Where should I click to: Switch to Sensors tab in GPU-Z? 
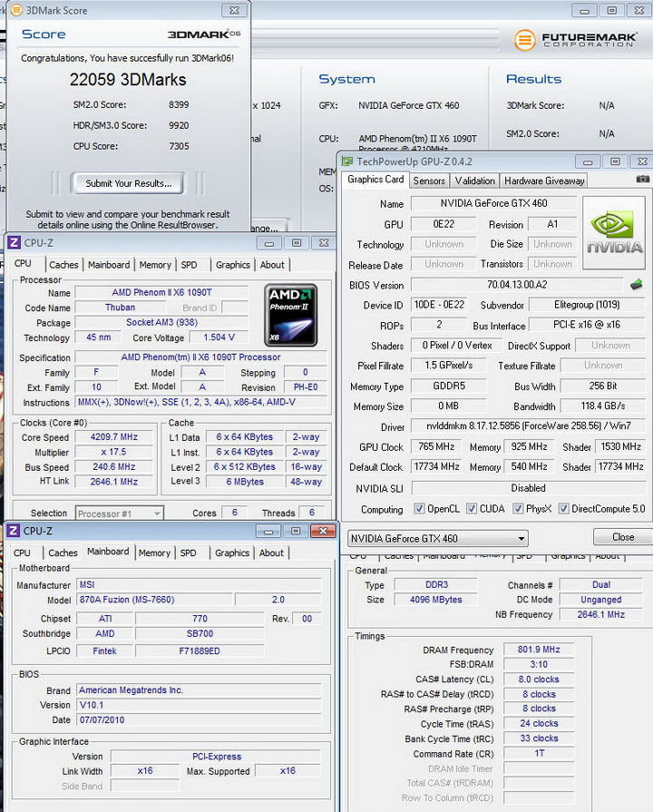(x=429, y=181)
